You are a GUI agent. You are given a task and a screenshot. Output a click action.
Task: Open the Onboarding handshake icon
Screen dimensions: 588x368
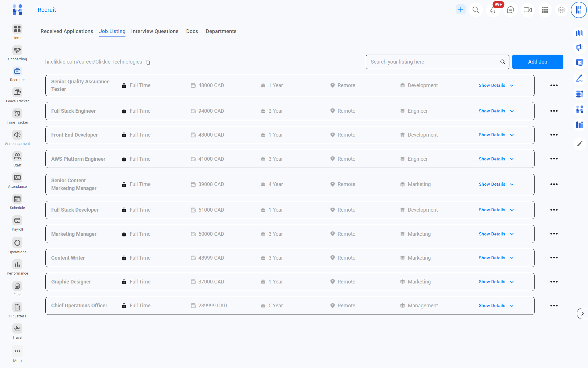pos(17,50)
